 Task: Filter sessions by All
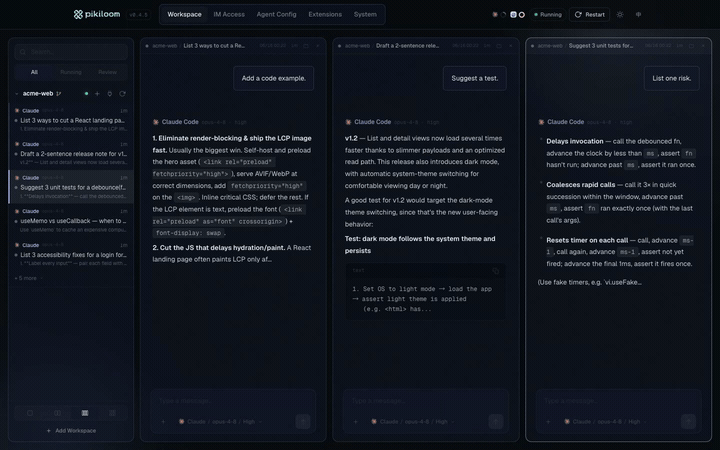[34, 72]
